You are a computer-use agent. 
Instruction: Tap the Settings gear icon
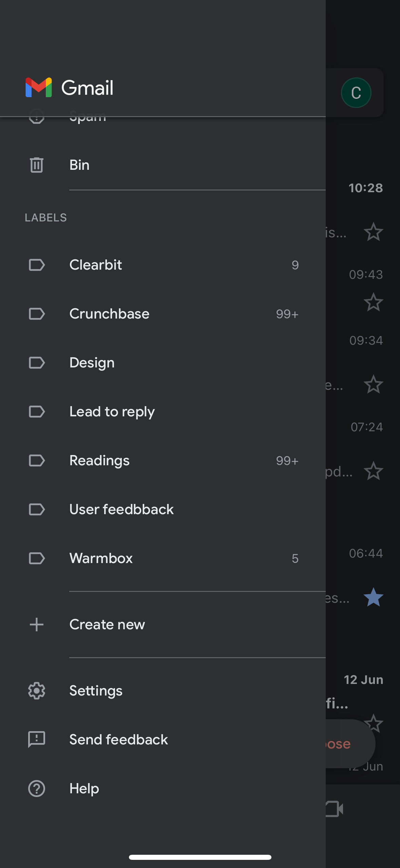[37, 691]
